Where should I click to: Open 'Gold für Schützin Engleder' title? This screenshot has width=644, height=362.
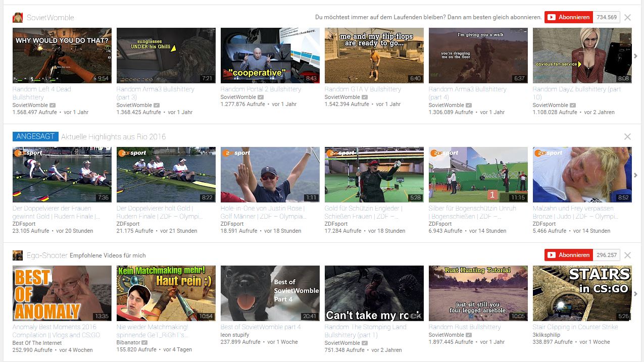tap(364, 212)
